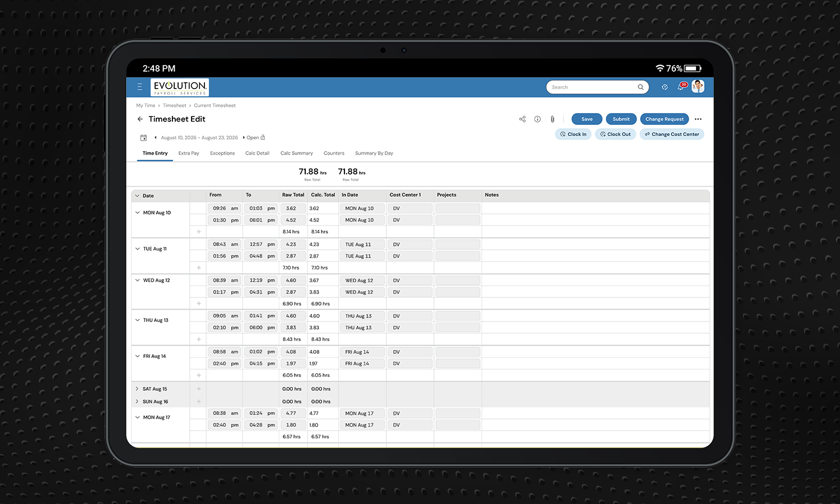Add a new row for TUE Aug 11
The height and width of the screenshot is (504, 840).
tap(198, 268)
